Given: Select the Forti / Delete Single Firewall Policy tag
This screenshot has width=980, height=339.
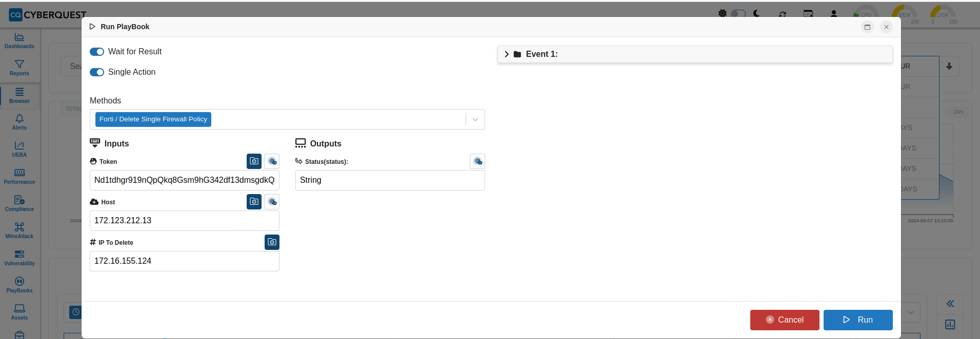Looking at the screenshot, I should (x=153, y=119).
